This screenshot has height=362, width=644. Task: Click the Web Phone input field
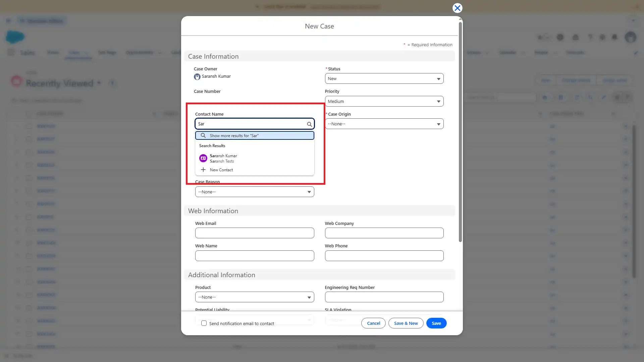tap(384, 256)
